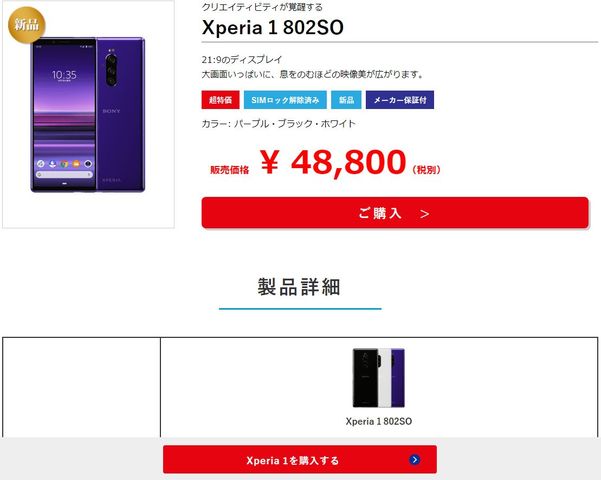
Task: Click the カラー: パープル・ブラック・ホワイト text
Action: tap(279, 123)
